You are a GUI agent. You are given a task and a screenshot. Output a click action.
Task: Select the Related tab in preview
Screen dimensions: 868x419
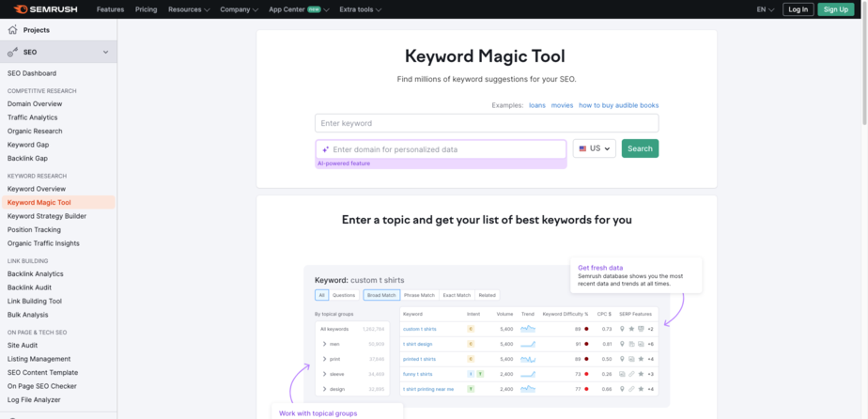488,295
